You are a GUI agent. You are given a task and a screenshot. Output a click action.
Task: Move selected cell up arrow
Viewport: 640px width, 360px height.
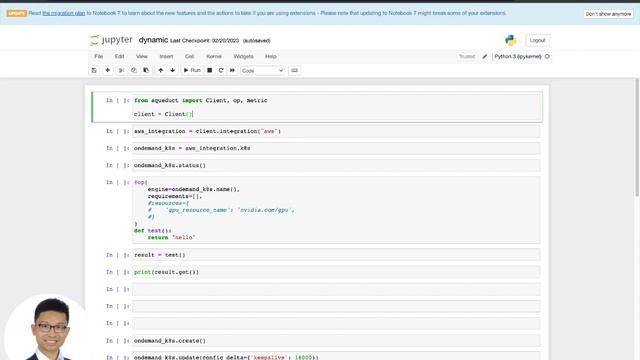pos(161,70)
